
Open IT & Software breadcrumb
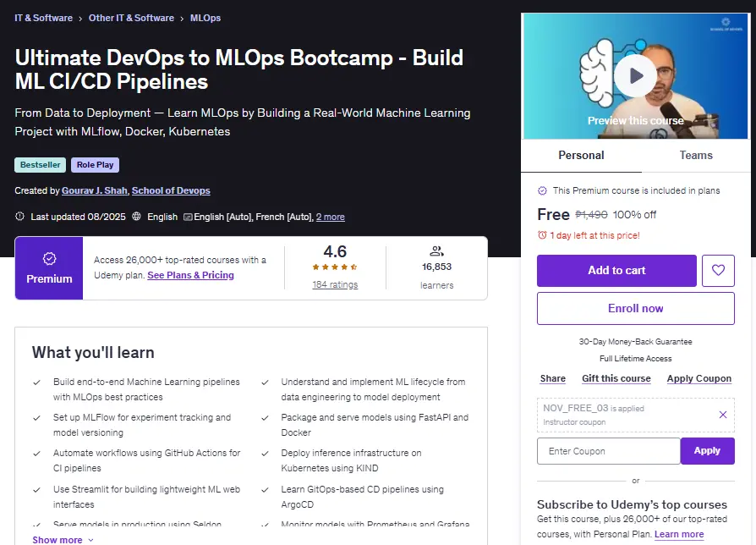(x=43, y=19)
